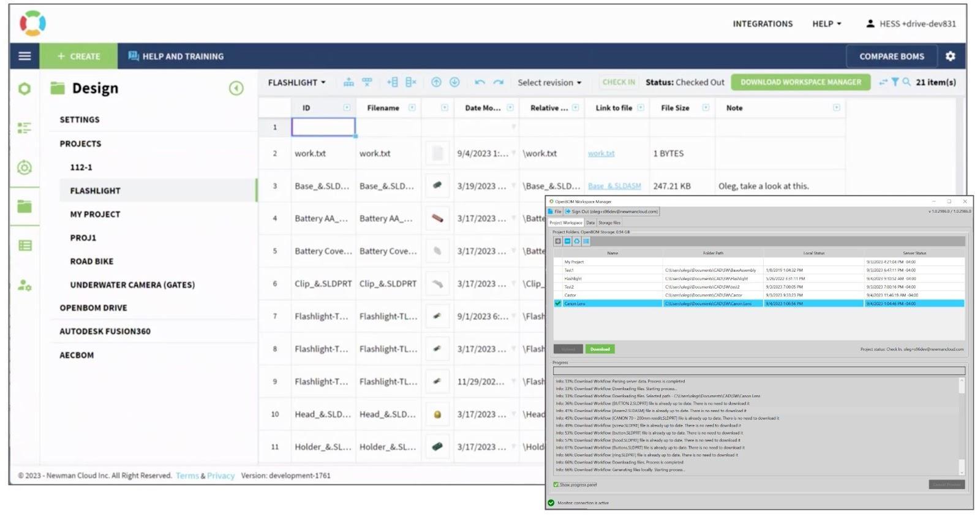Open the SETTINGS item in Design panel
This screenshot has height=518, width=980.
pyautogui.click(x=80, y=120)
